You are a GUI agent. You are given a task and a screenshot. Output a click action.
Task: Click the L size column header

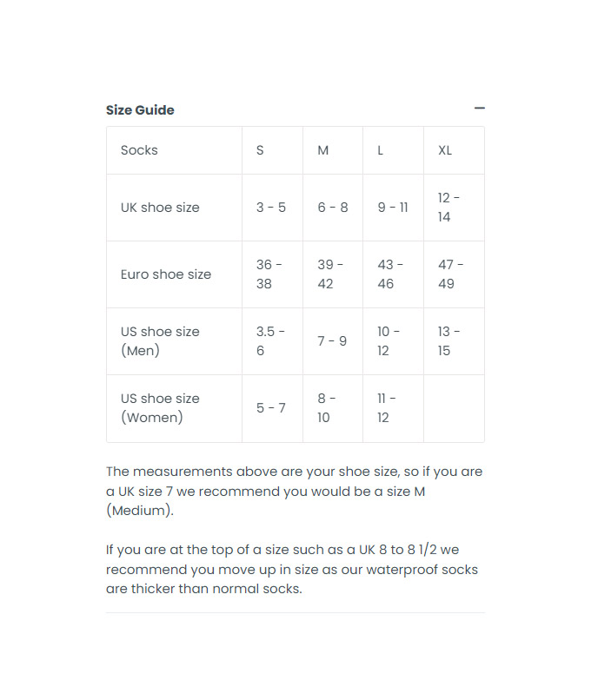[x=381, y=150]
